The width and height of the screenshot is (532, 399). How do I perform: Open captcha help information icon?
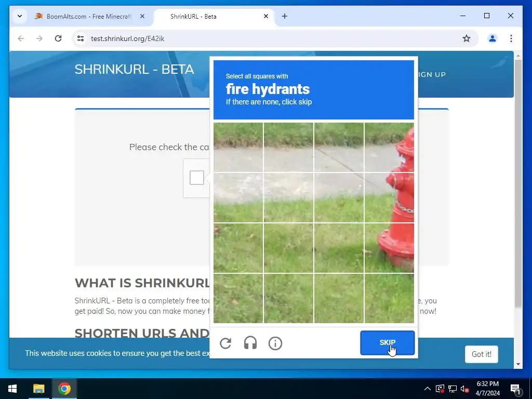275,343
